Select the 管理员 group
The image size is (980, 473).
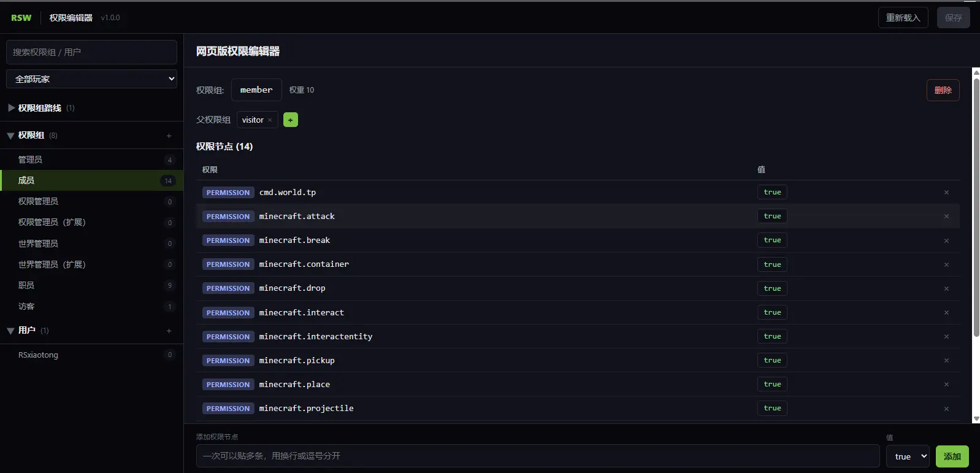[92, 160]
